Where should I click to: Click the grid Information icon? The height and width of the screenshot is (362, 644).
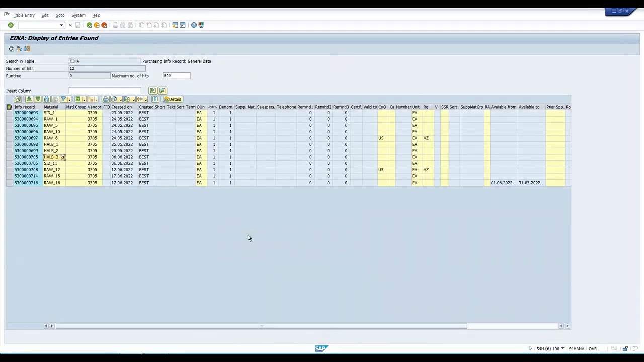[x=155, y=99]
